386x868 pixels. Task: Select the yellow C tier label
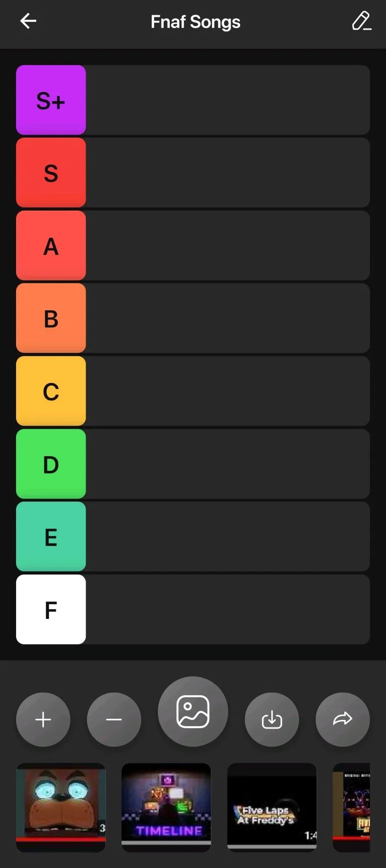click(51, 391)
